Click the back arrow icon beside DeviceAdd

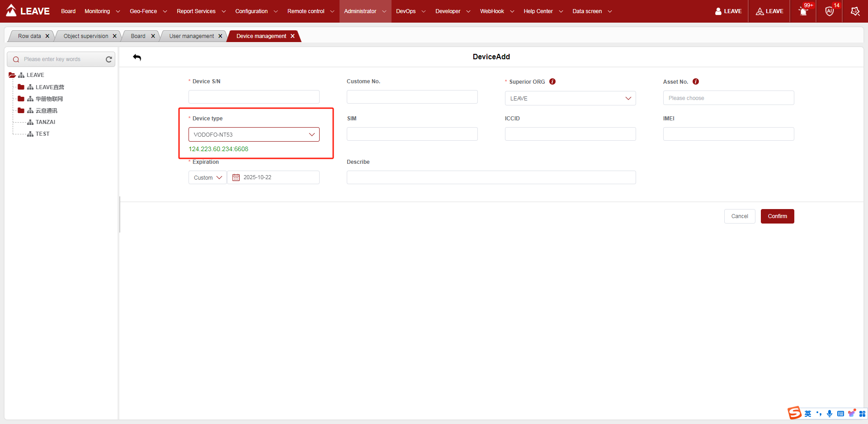click(137, 57)
